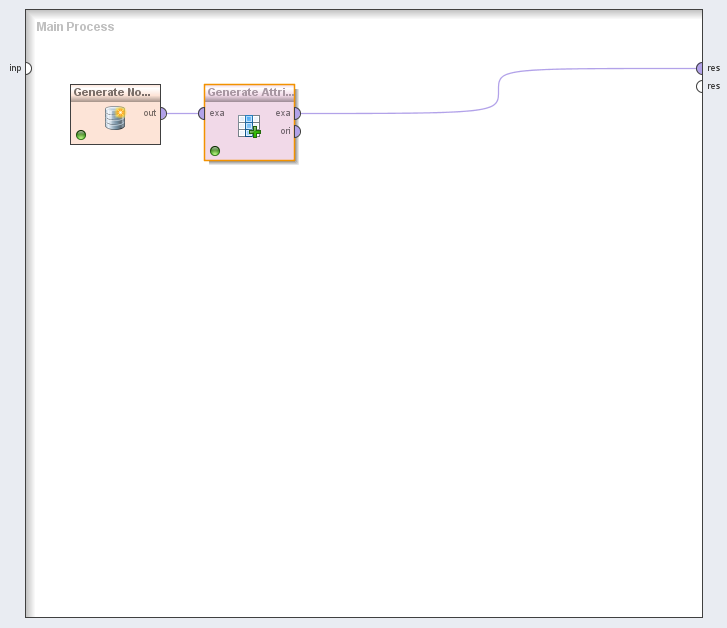Click the Generate Attributes table-plus icon
The width and height of the screenshot is (727, 628).
click(x=249, y=126)
